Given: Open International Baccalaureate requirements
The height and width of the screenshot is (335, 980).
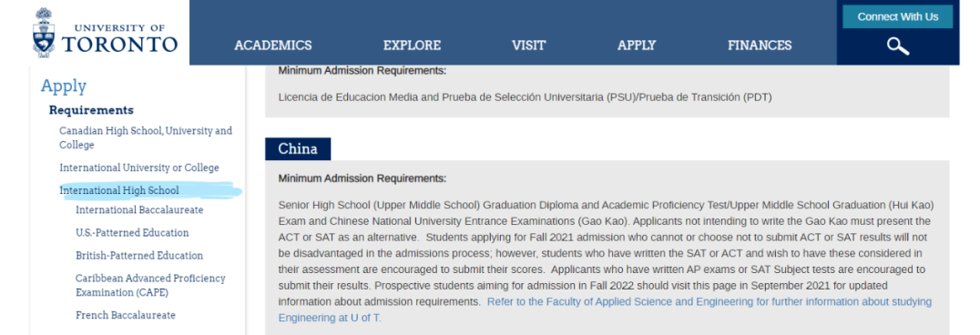Looking at the screenshot, I should (x=139, y=210).
